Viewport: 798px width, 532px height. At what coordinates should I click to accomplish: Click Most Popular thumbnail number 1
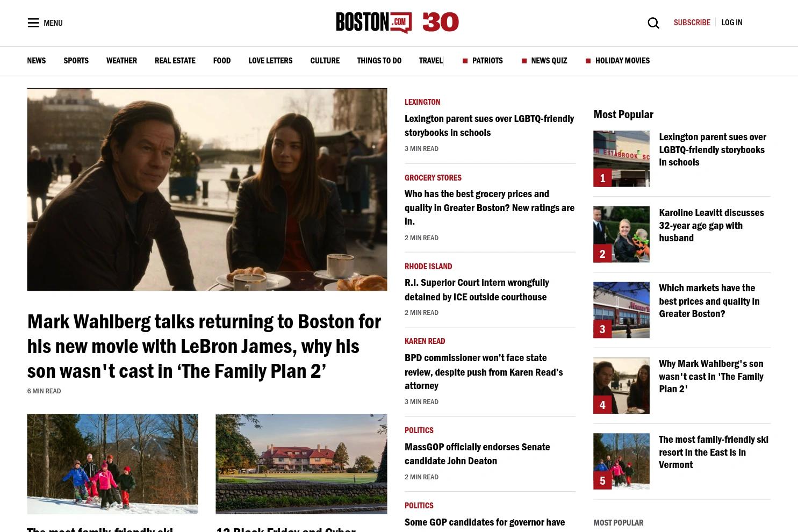click(x=621, y=159)
